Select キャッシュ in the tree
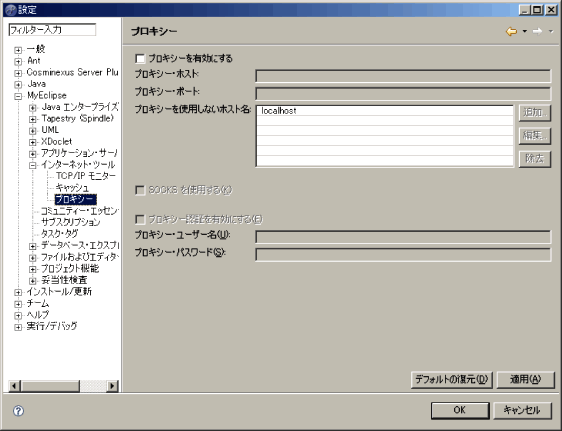This screenshot has width=562, height=431. point(72,187)
